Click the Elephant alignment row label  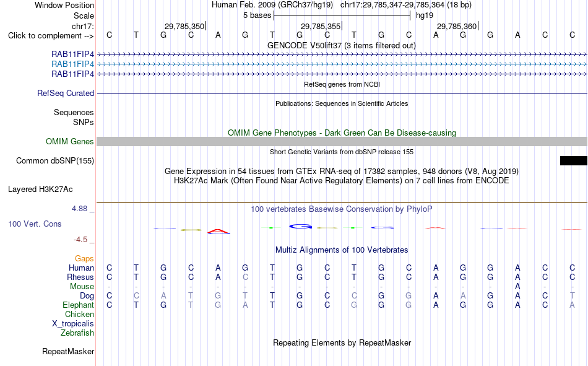coord(79,305)
